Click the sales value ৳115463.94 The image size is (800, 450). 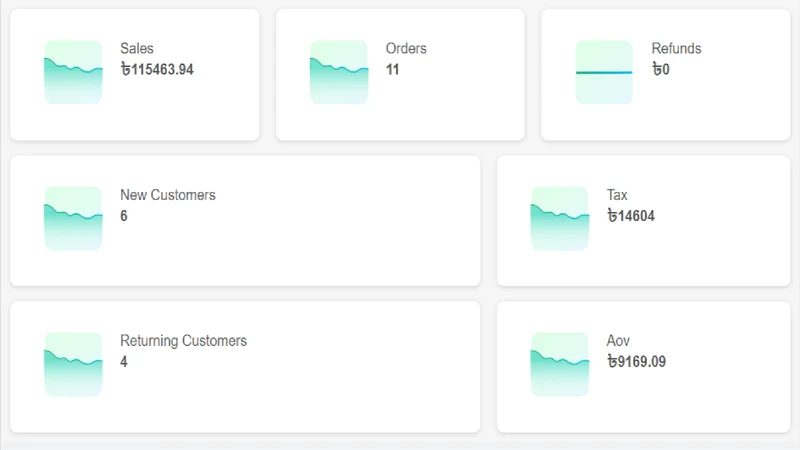point(157,69)
